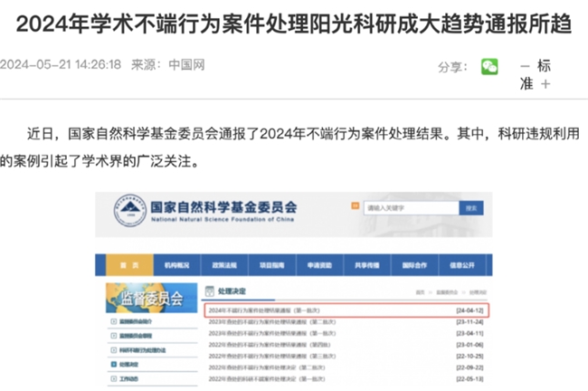Image resolution: width=588 pixels, height=391 pixels.
Task: Select 申请资助 in the navigation bar
Action: [318, 265]
